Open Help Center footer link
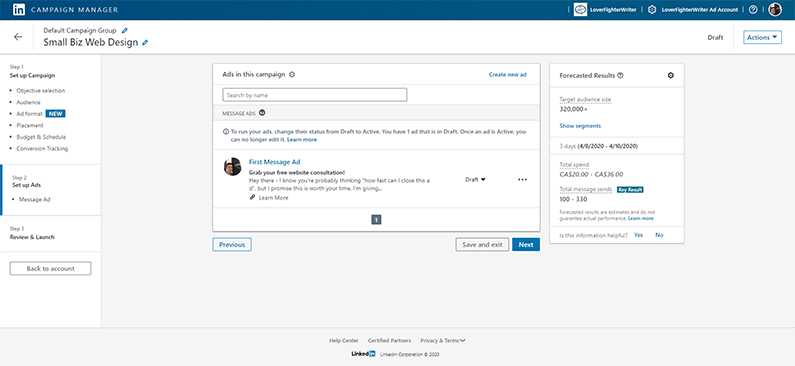The height and width of the screenshot is (366, 795). pos(344,341)
